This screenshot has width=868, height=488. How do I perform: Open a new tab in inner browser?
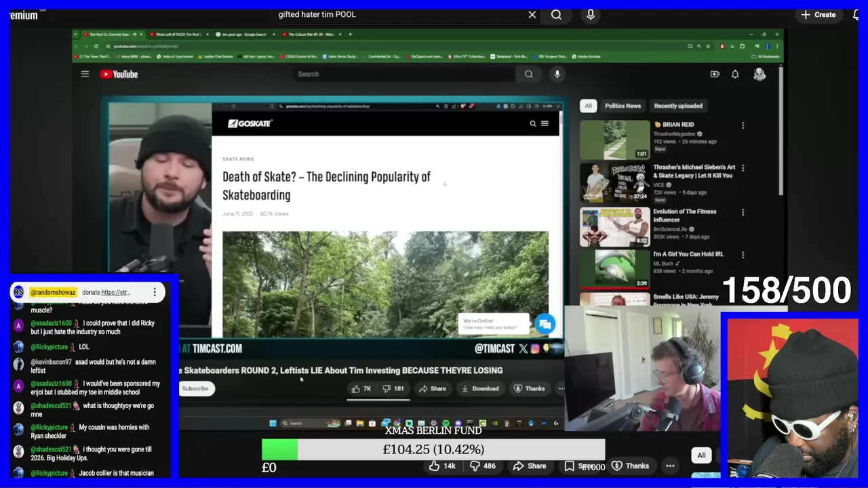[350, 34]
